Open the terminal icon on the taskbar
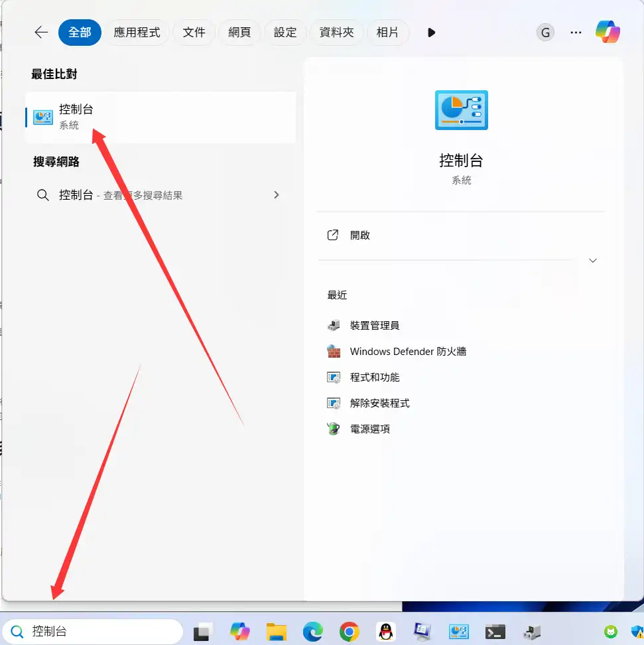The height and width of the screenshot is (645, 644). [x=495, y=632]
